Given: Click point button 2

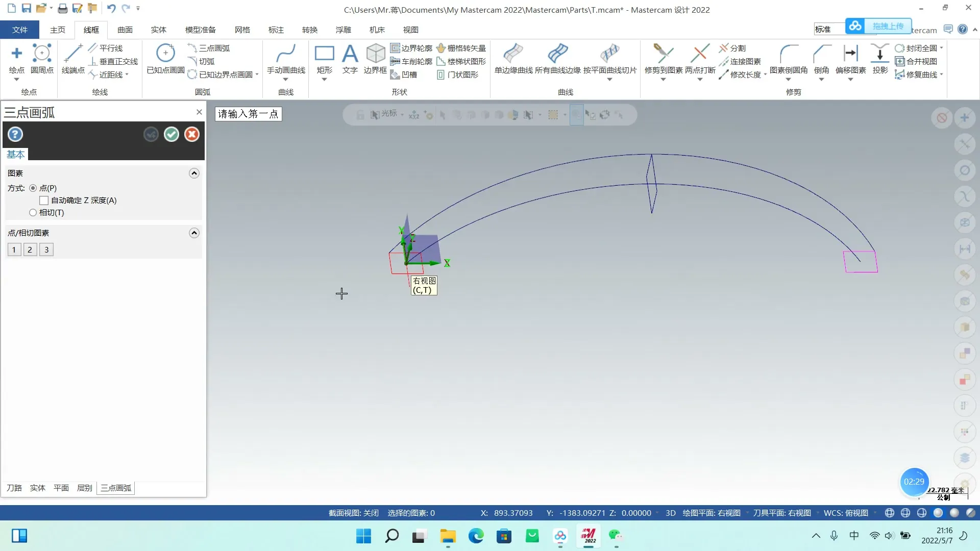Looking at the screenshot, I should (30, 250).
